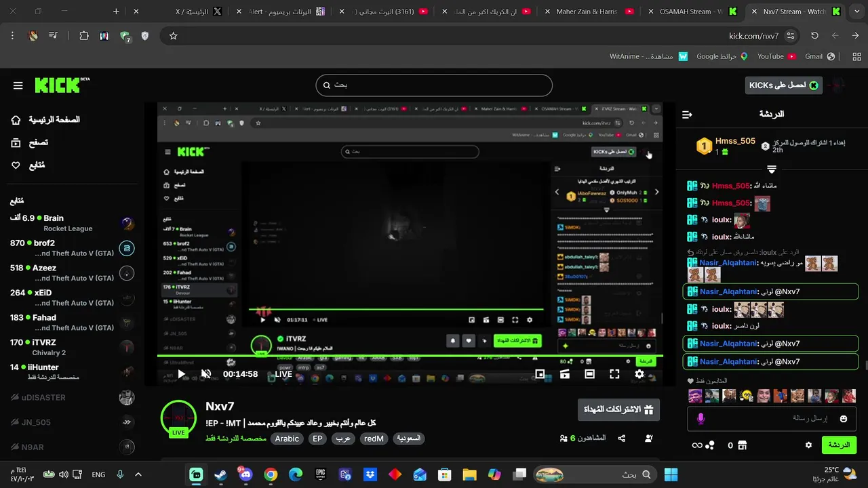Select the EP tag

[x=317, y=439]
